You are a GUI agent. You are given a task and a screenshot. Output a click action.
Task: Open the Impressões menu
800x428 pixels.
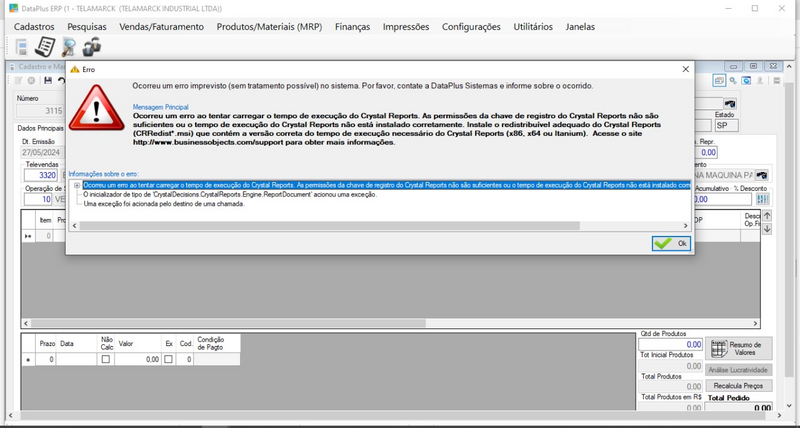(x=406, y=27)
